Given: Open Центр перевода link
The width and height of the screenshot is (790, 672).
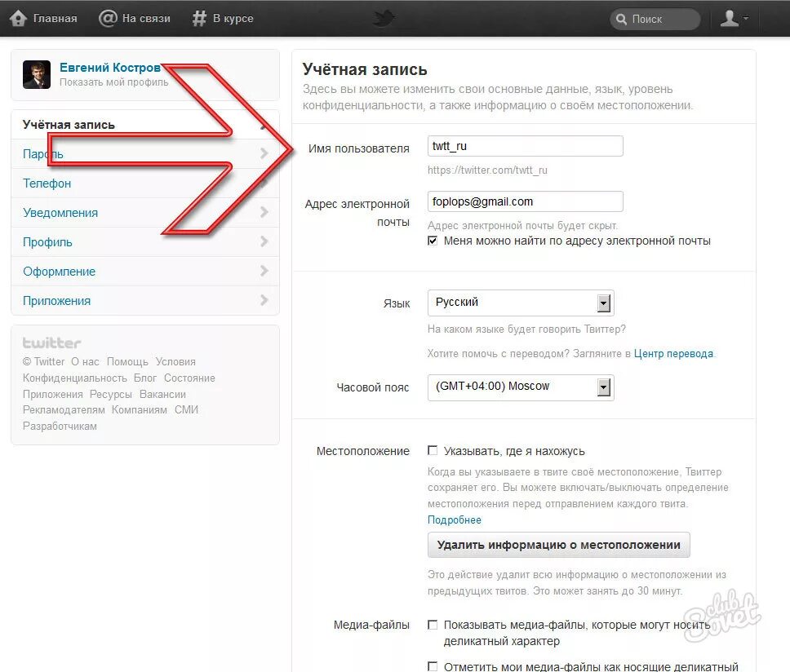Looking at the screenshot, I should click(673, 353).
